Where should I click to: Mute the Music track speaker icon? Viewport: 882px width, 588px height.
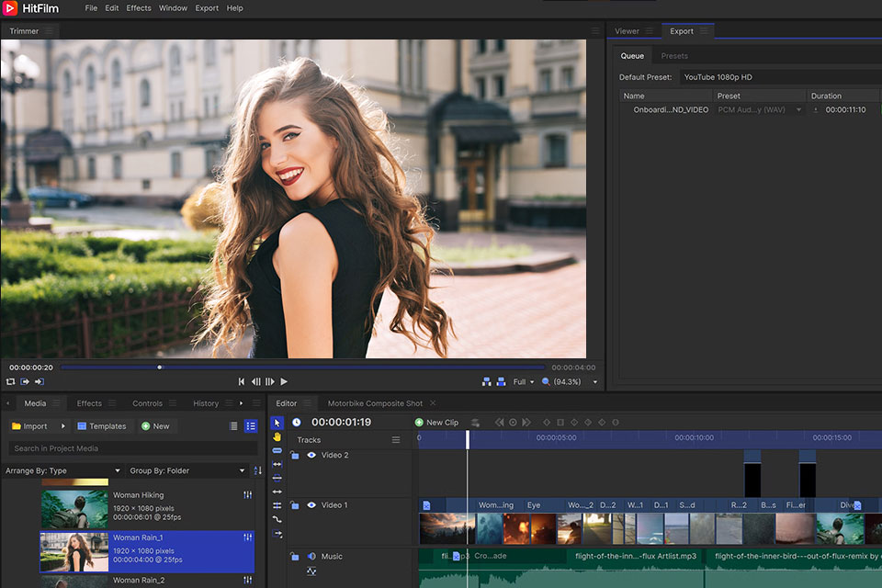(311, 556)
